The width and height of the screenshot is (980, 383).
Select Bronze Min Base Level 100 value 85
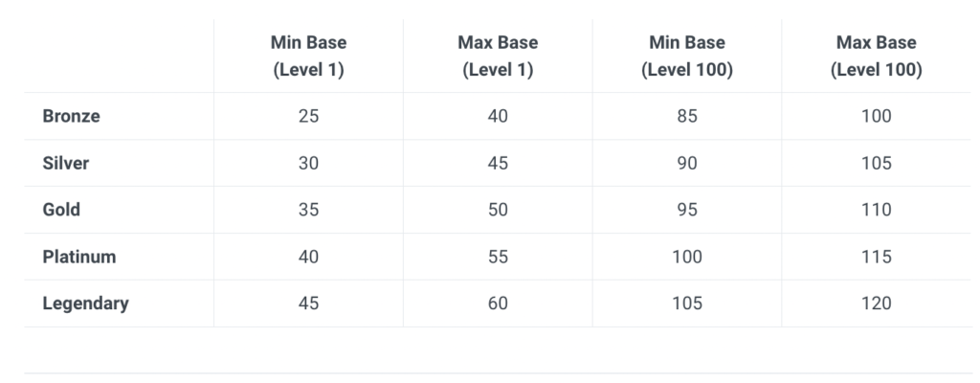[686, 116]
